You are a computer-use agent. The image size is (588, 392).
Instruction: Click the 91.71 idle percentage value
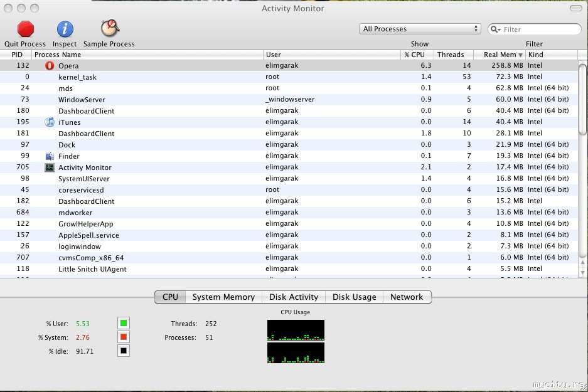(x=84, y=351)
